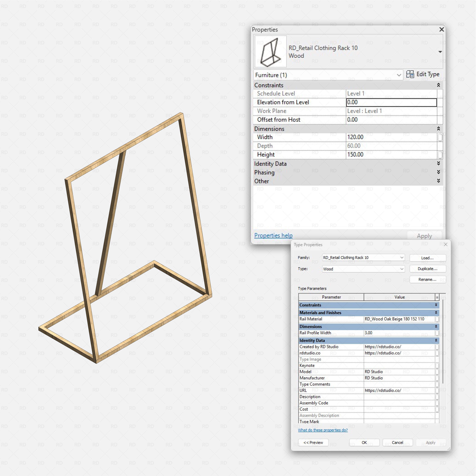Image resolution: width=476 pixels, height=476 pixels.
Task: Open the Furniture (1) filter dropdown
Action: point(328,75)
